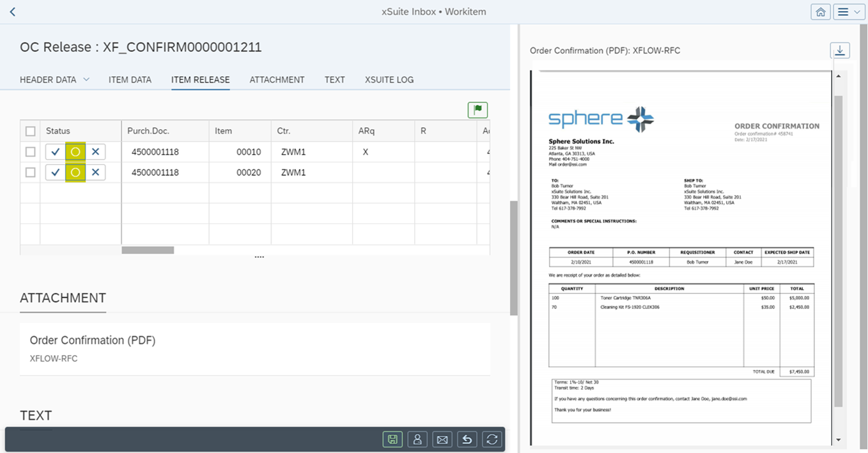Click the undo arrow icon in the toolbar
This screenshot has width=868, height=453.
click(x=467, y=439)
